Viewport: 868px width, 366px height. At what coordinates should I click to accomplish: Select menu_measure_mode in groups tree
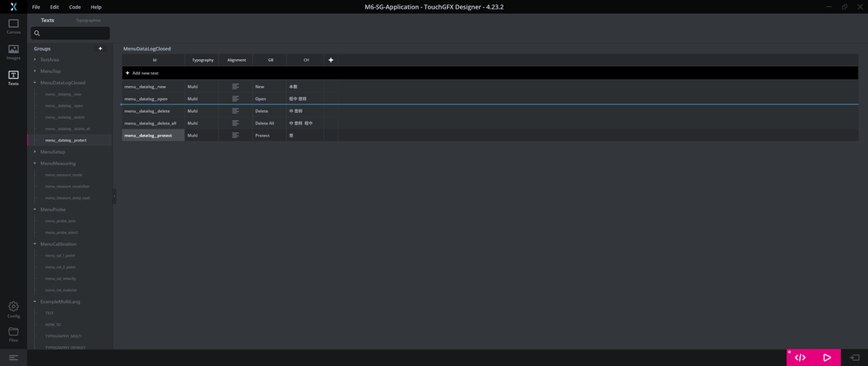(x=63, y=175)
